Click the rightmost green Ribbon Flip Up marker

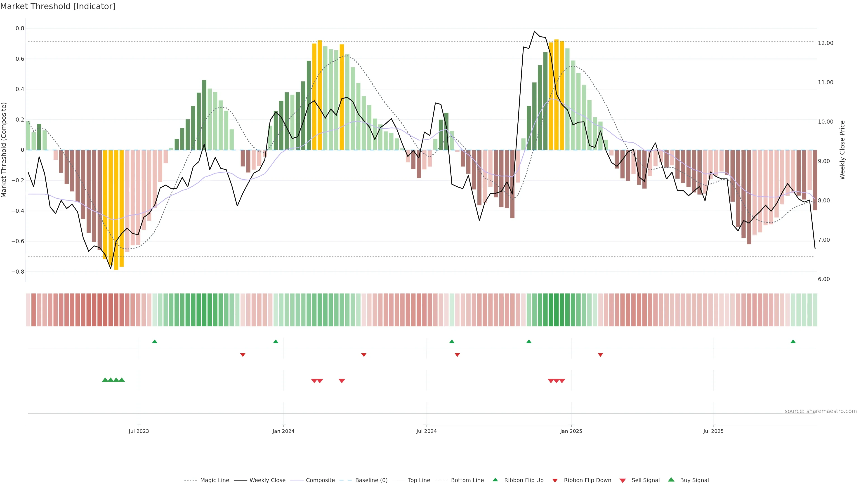[793, 342]
